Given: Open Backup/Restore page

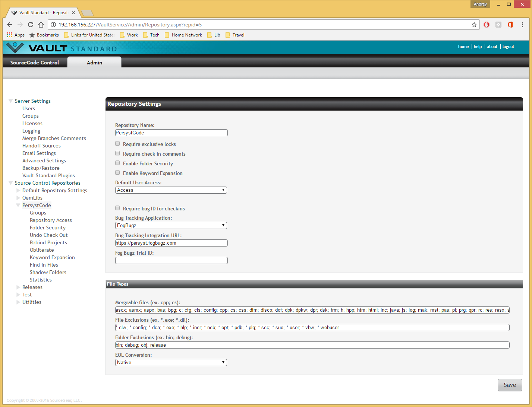Looking at the screenshot, I should [41, 168].
